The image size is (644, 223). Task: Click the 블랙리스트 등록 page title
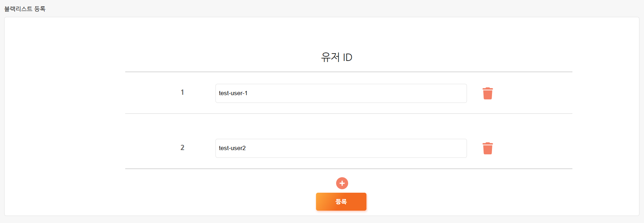tap(25, 9)
